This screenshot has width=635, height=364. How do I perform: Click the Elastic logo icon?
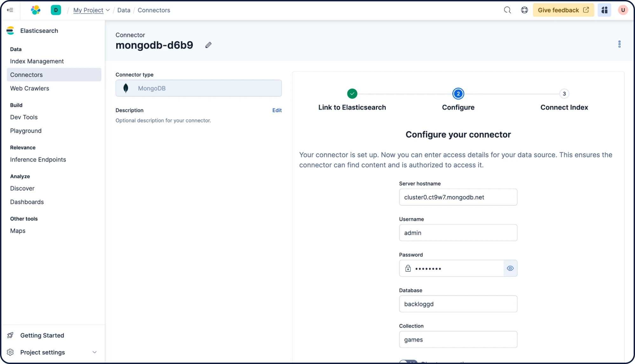36,10
